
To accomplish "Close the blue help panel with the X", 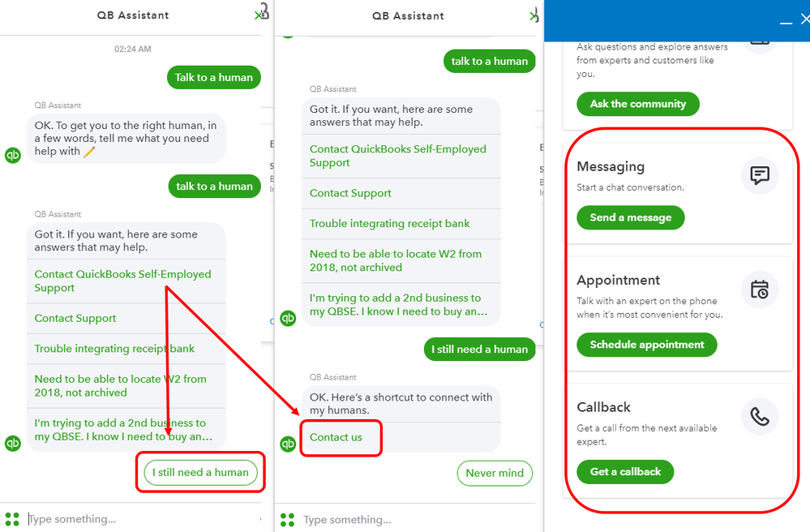I will [x=805, y=19].
